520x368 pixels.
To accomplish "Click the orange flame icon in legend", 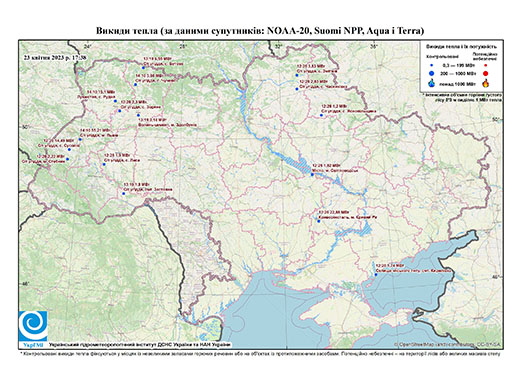I will pos(485,83).
